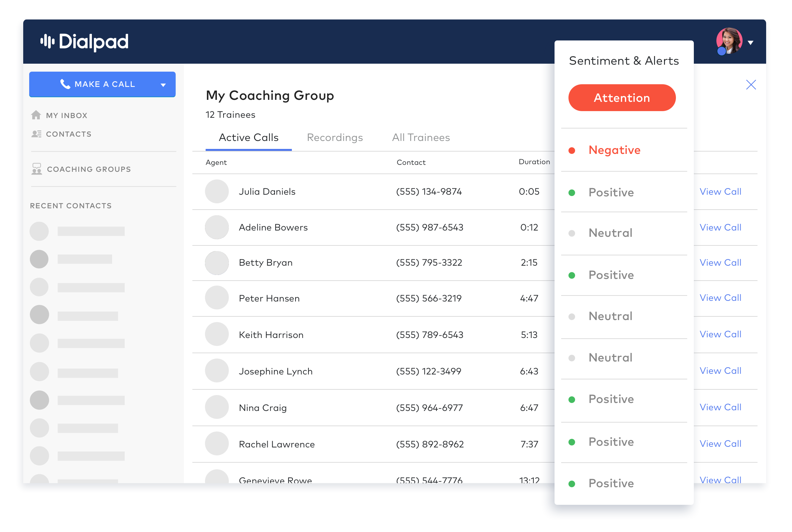View Call for Nina Craig
The width and height of the screenshot is (792, 532).
(720, 408)
